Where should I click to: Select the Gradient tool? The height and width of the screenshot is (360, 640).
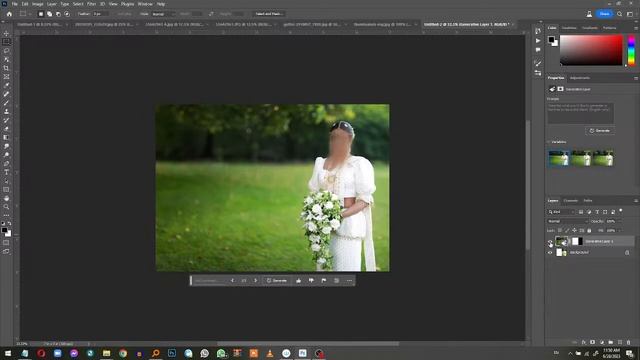(x=6, y=138)
